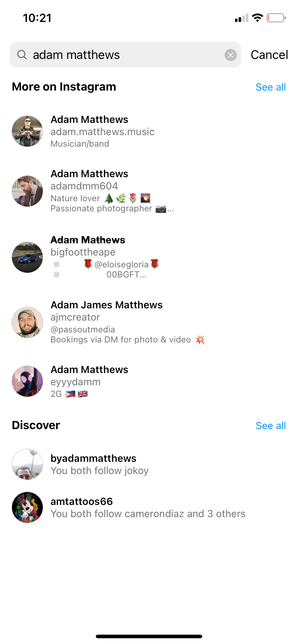Tap the cellular signal bars icon
Image resolution: width=298 pixels, height=644 pixels.
[241, 18]
